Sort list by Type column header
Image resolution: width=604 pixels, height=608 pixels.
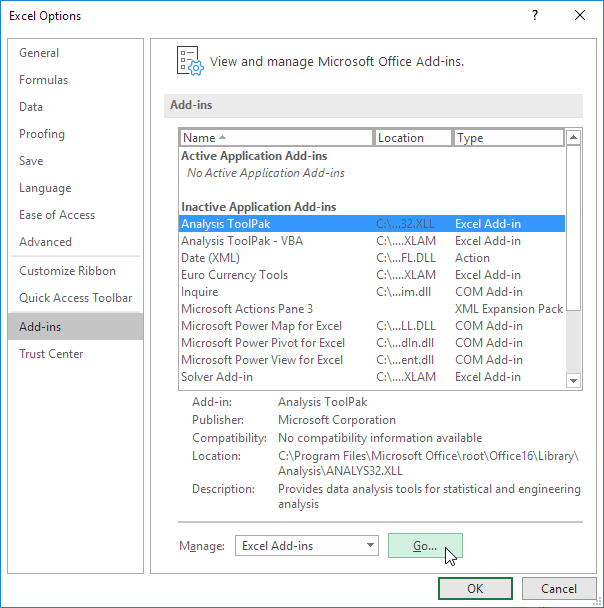pos(508,138)
